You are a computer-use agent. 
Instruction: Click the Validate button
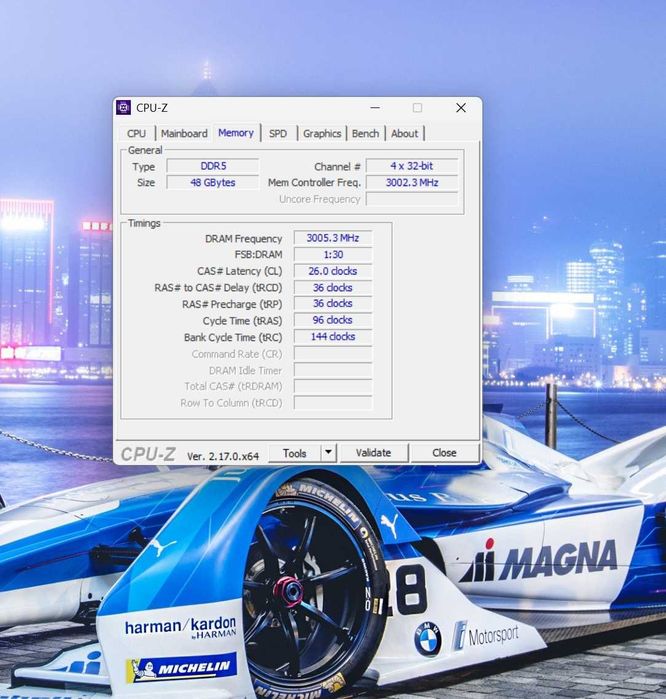[x=373, y=453]
